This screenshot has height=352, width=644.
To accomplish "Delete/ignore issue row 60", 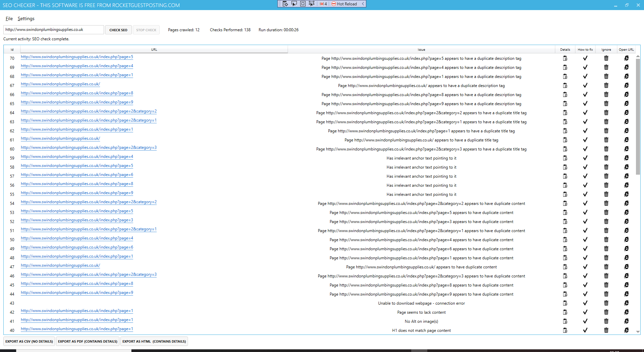I will click(x=606, y=149).
